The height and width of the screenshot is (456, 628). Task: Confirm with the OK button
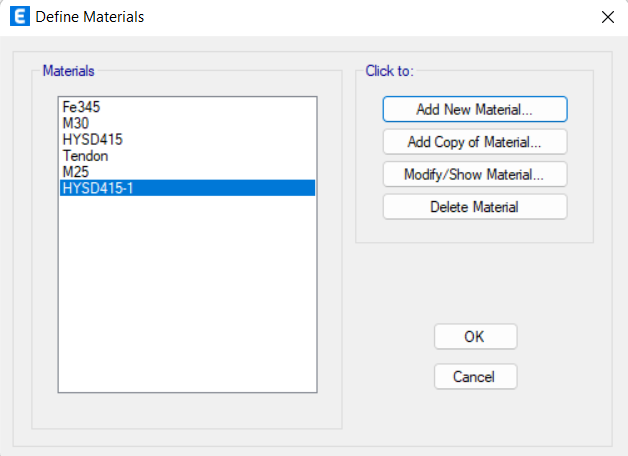click(x=475, y=337)
